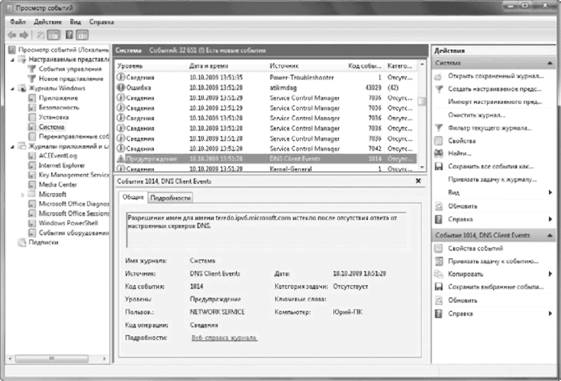Switch to the Общие tab
Screen dimensions: 561x381
[x=133, y=197]
